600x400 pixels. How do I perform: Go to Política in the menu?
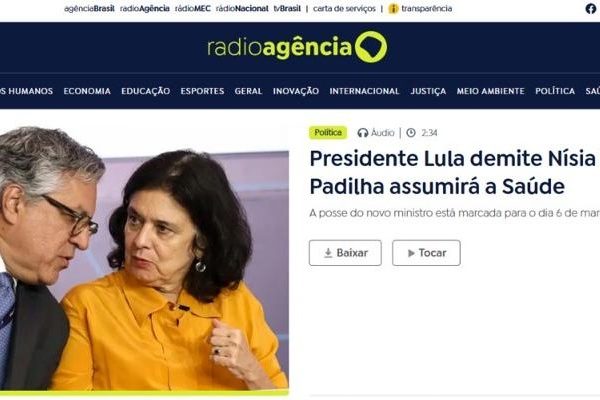click(555, 91)
